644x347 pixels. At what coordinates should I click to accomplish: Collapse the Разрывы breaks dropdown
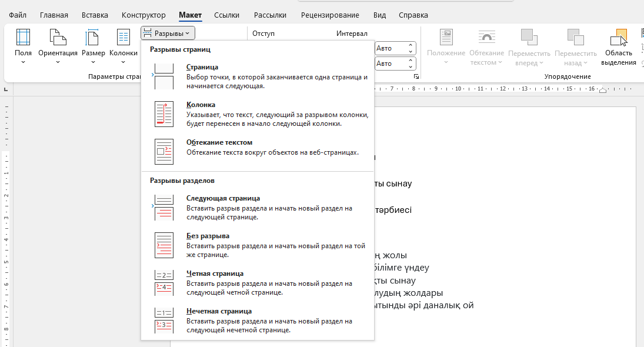click(168, 34)
